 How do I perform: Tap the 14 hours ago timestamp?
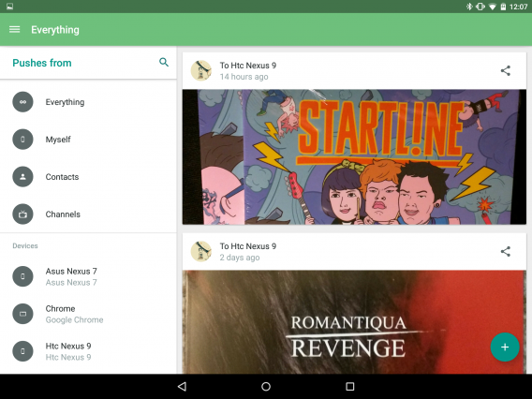point(244,77)
